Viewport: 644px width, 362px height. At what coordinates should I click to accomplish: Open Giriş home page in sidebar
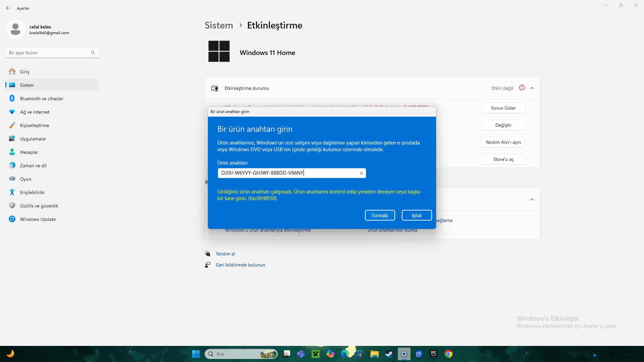point(52,72)
